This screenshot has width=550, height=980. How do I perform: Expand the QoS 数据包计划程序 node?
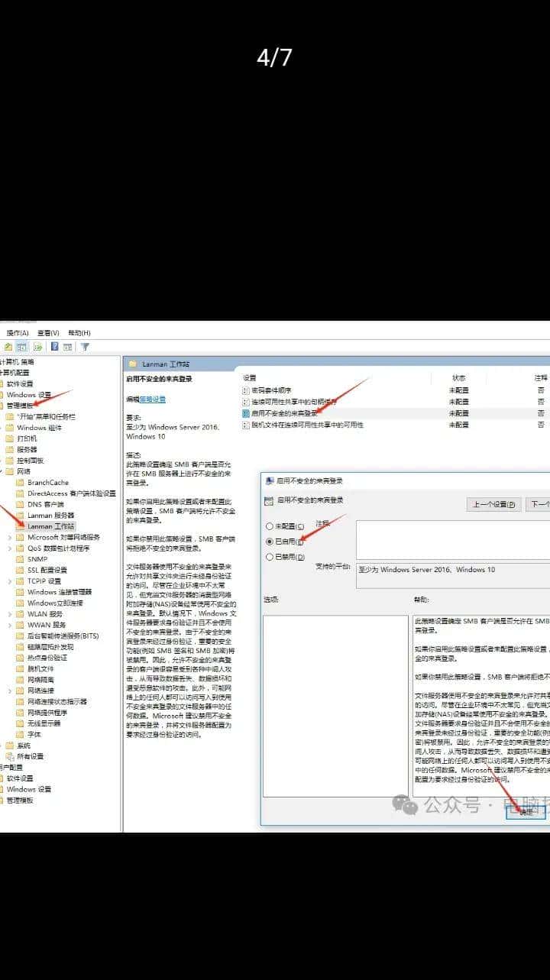(10, 548)
